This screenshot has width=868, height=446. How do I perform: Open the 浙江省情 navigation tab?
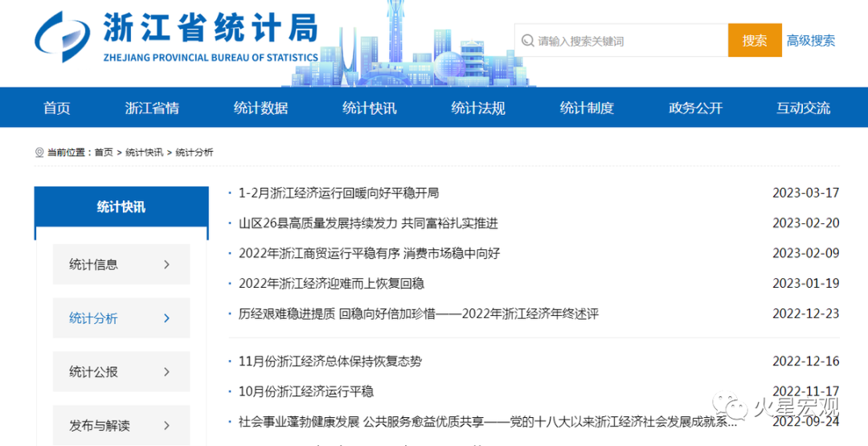click(152, 108)
